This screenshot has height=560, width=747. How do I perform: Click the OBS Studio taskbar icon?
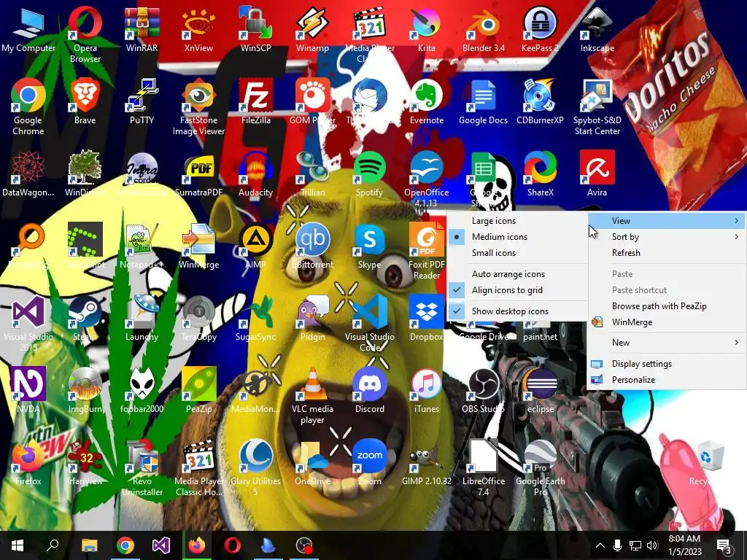pyautogui.click(x=304, y=545)
